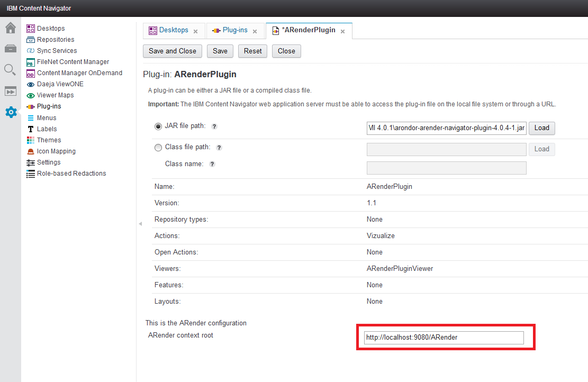
Task: Open the Work view icon in sidebar
Action: [11, 91]
